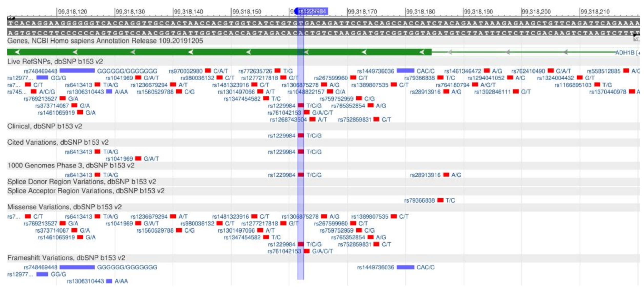Viewport: 644px width, 292px height.
Task: Select rs6413413 in the Missense Variations track
Action: pyautogui.click(x=92, y=217)
